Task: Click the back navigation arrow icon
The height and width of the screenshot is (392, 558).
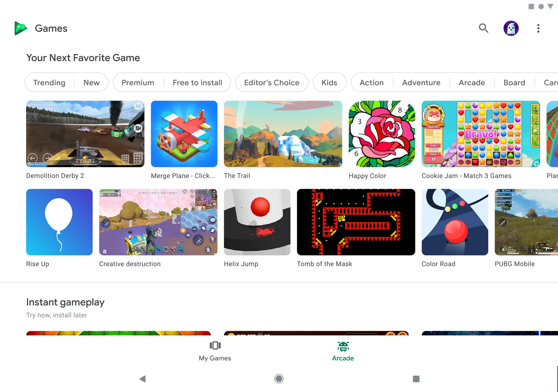Action: coord(142,378)
